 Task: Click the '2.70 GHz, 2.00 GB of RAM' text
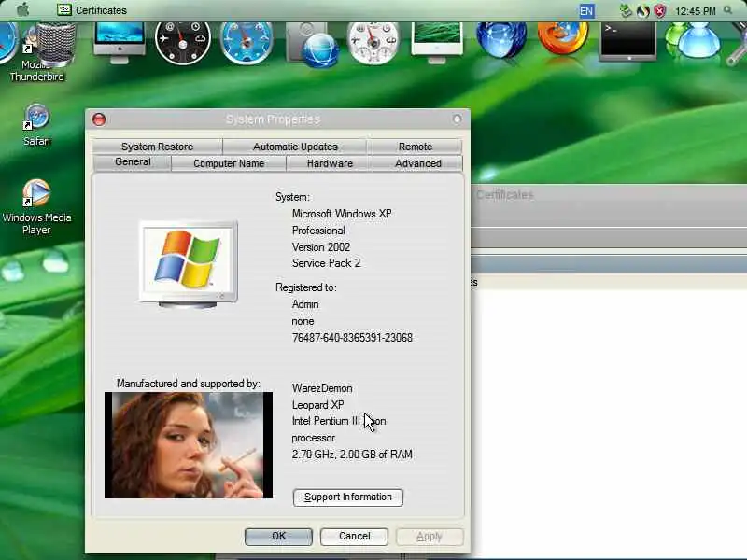pyautogui.click(x=352, y=455)
